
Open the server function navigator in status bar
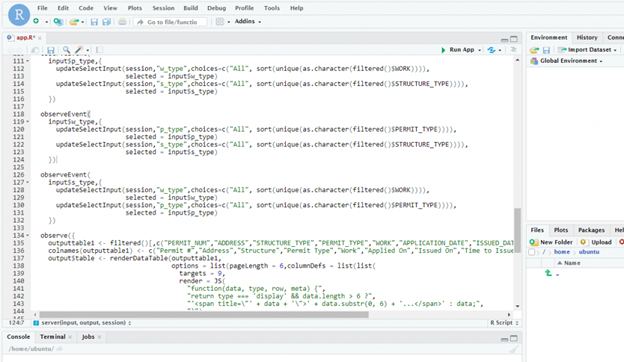pyautogui.click(x=82, y=323)
